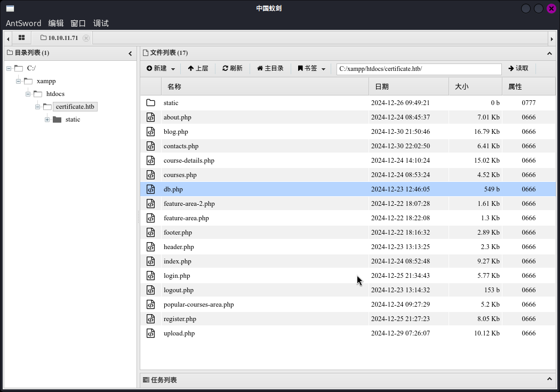Open the window menu icon in title bar
Viewport: 560px width, 392px height.
[10, 9]
